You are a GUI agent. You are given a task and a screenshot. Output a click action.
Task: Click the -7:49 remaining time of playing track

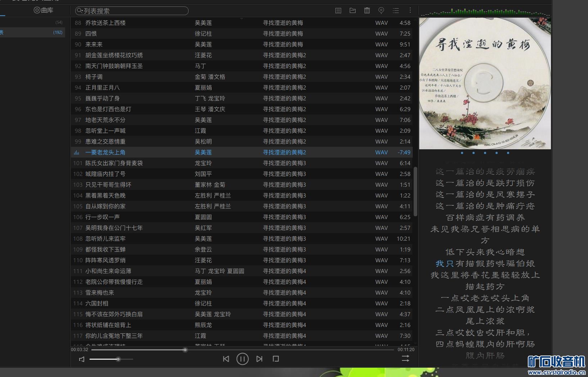[404, 153]
